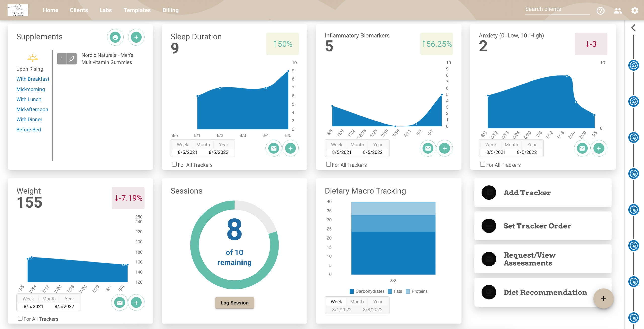Open the settings gear icon
Viewport: 644px width, 329px height.
pos(635,11)
